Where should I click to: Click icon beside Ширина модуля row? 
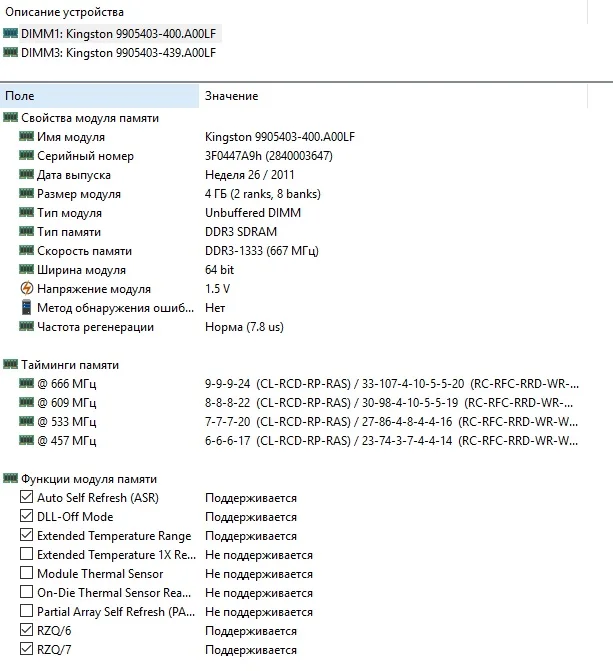[x=26, y=269]
